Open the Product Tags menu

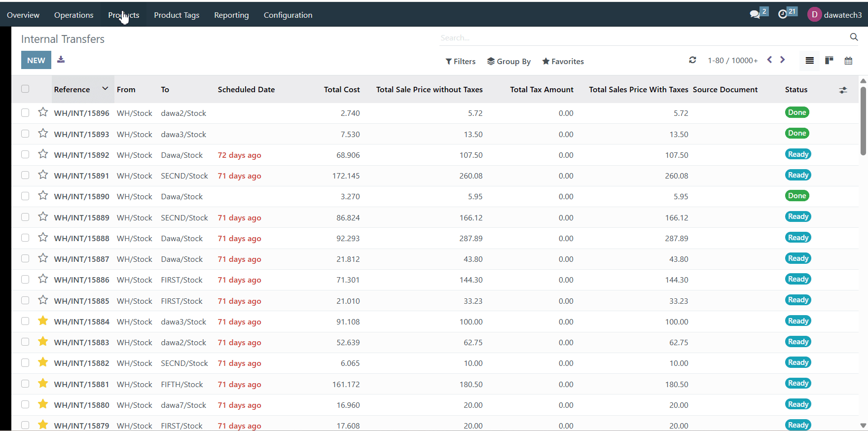(x=177, y=15)
